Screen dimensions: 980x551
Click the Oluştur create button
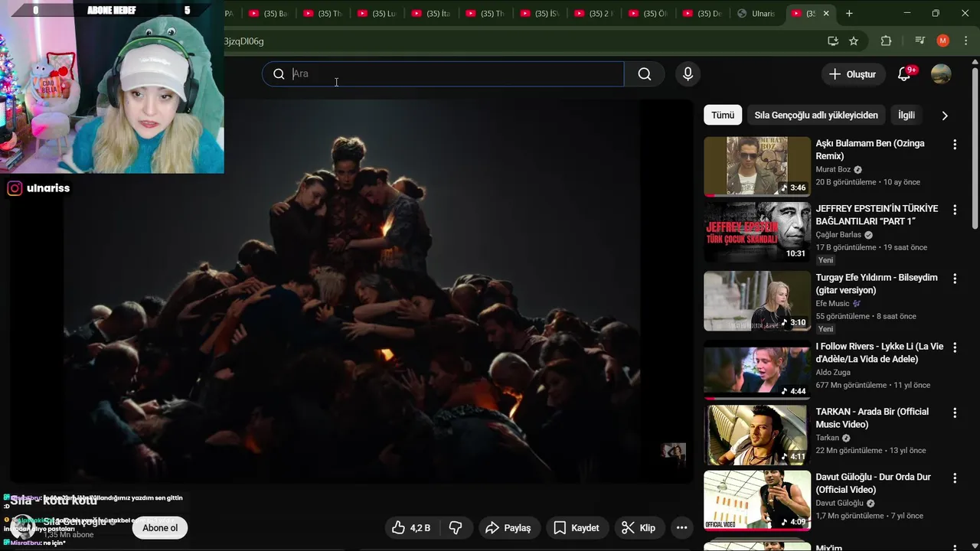click(852, 74)
